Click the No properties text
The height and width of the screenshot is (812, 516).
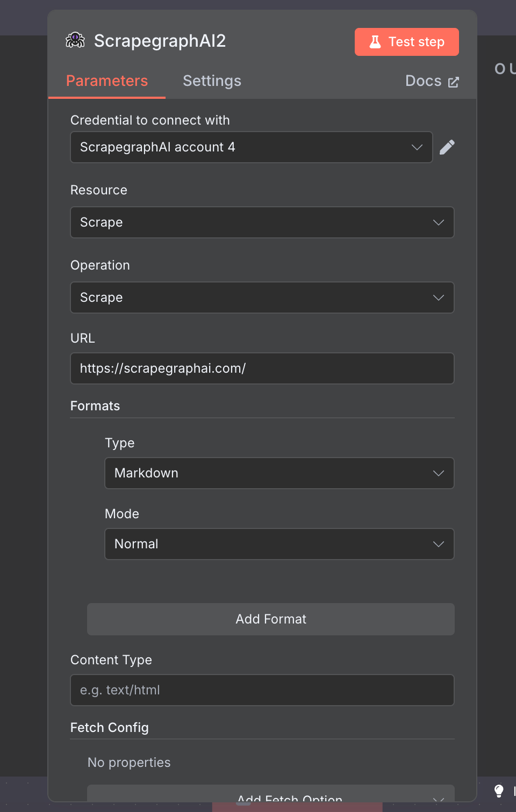coord(129,763)
